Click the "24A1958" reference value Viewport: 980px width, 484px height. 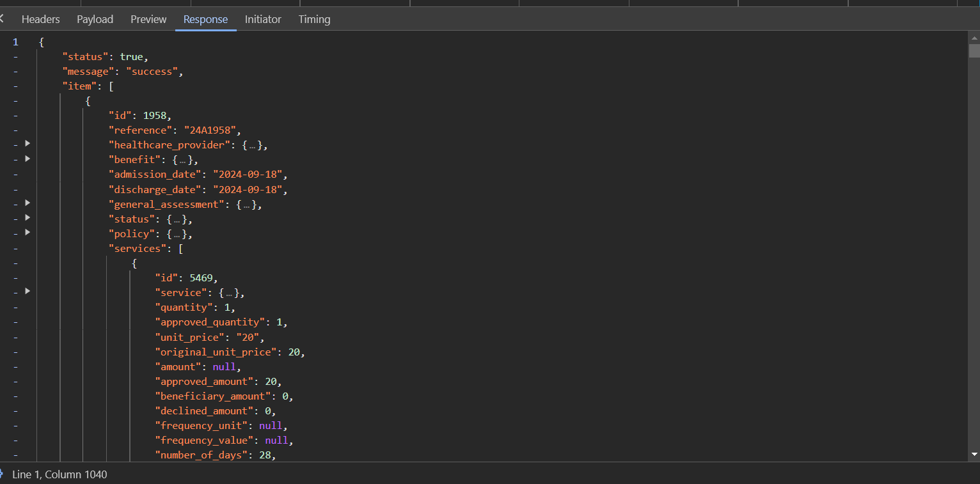(212, 130)
